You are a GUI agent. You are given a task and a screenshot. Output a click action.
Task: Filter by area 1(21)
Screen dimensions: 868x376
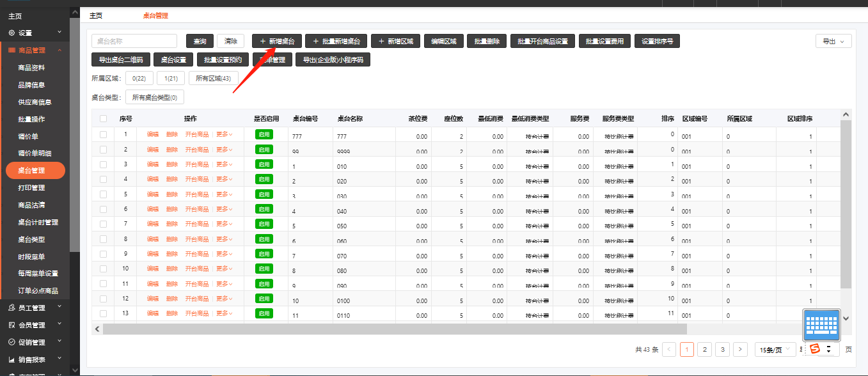click(x=171, y=78)
